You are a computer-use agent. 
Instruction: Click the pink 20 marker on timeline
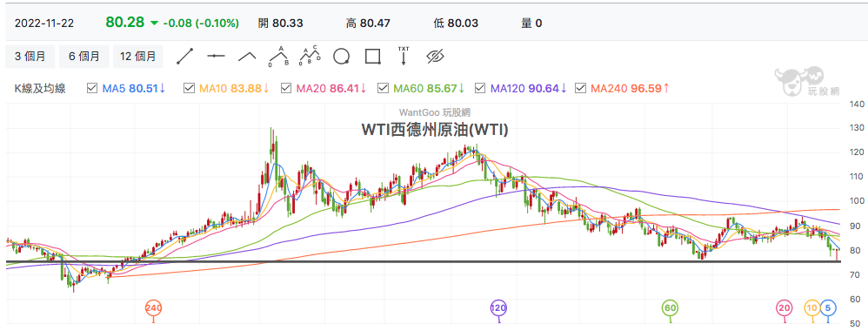(785, 307)
